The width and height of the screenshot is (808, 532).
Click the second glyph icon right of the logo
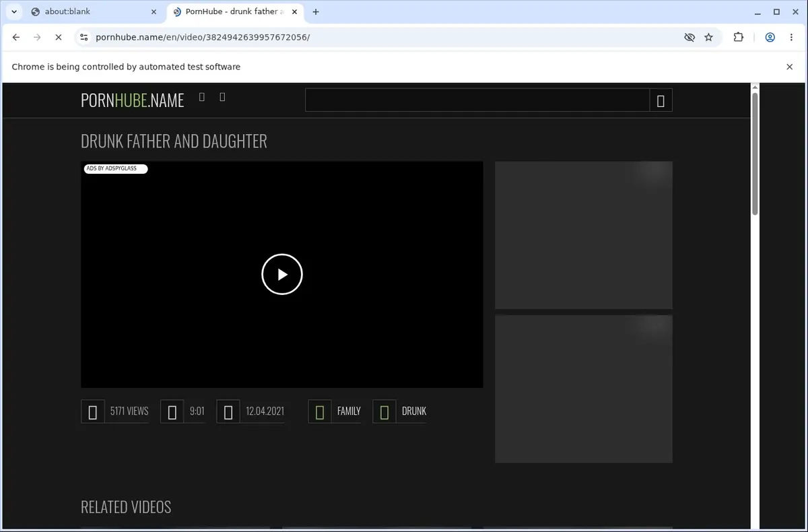click(x=223, y=97)
